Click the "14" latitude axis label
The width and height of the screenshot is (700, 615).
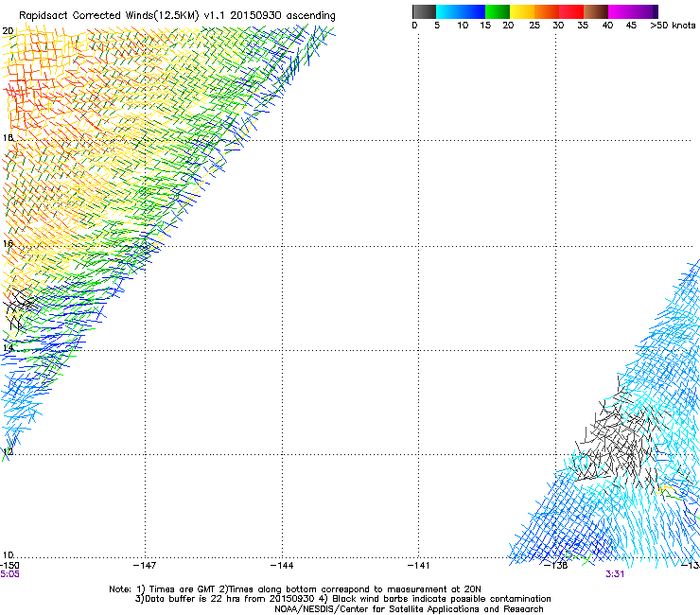pyautogui.click(x=8, y=348)
